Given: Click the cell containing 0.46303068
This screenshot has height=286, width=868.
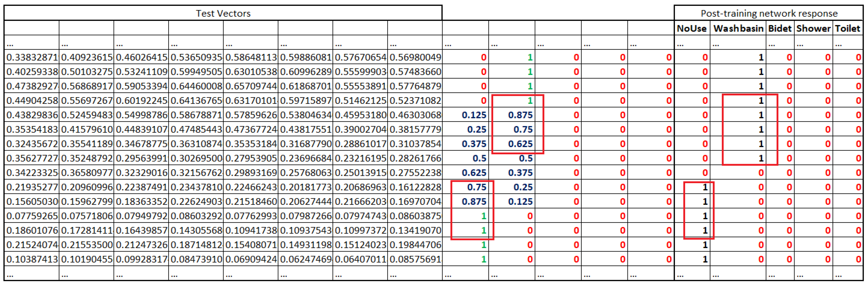Looking at the screenshot, I should tap(415, 115).
